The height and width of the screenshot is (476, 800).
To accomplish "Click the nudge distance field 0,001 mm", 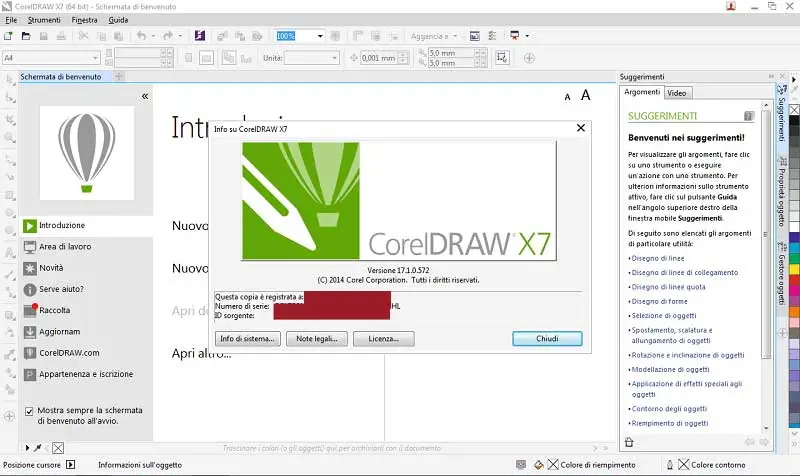I will tap(379, 58).
